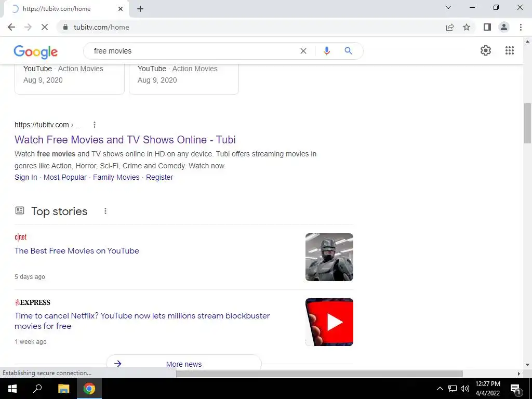The width and height of the screenshot is (532, 399).
Task: Open Chrome profile avatar
Action: (x=504, y=27)
